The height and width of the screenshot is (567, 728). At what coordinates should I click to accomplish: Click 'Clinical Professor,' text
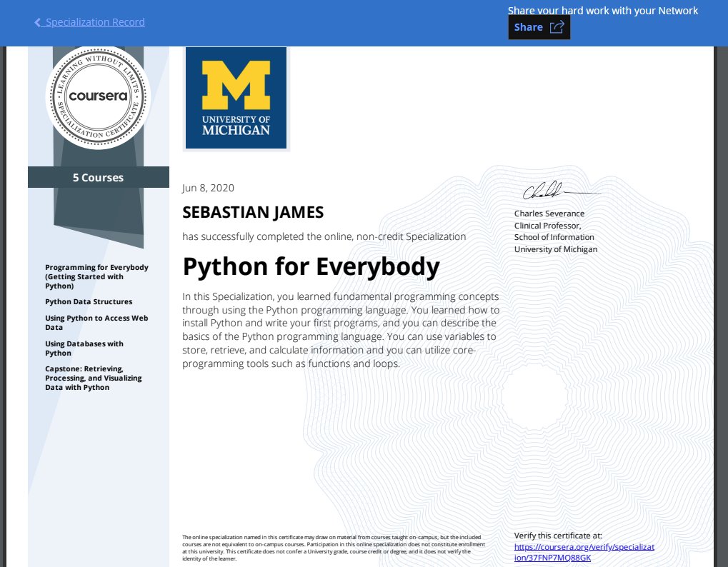[547, 226]
